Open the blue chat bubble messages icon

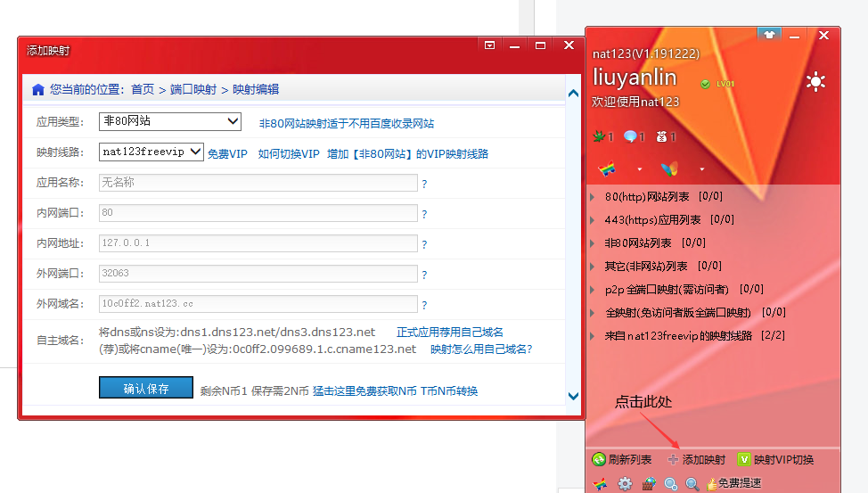pos(630,136)
